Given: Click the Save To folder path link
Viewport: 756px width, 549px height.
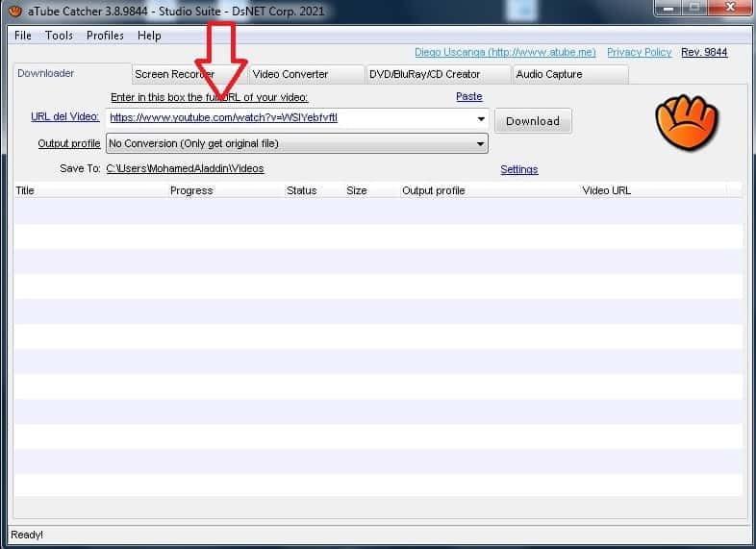Looking at the screenshot, I should (185, 168).
